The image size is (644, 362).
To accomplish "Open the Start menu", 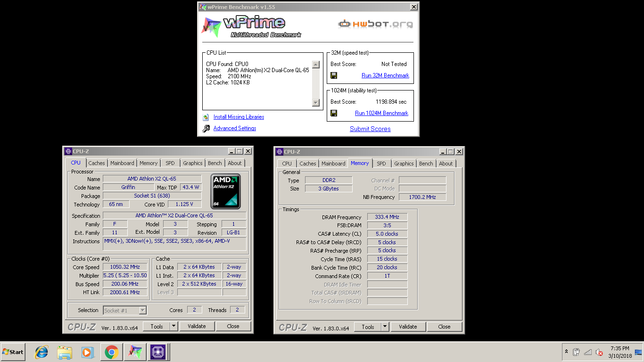I will [13, 352].
